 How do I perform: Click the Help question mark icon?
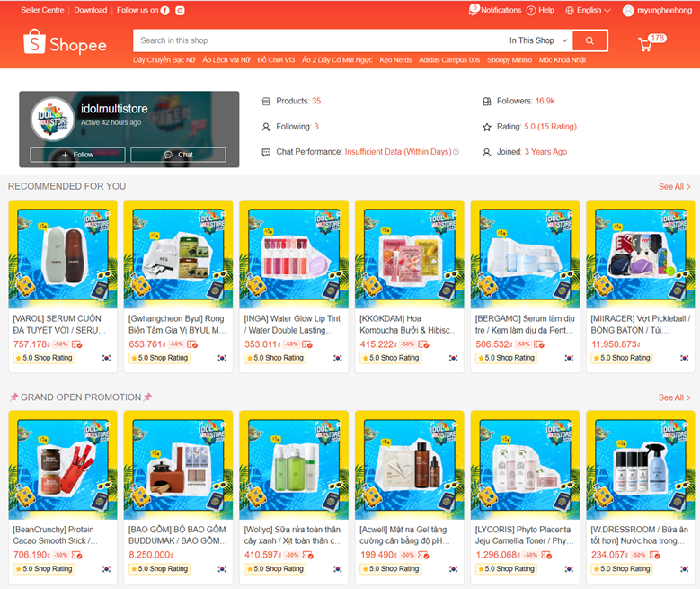(x=531, y=10)
